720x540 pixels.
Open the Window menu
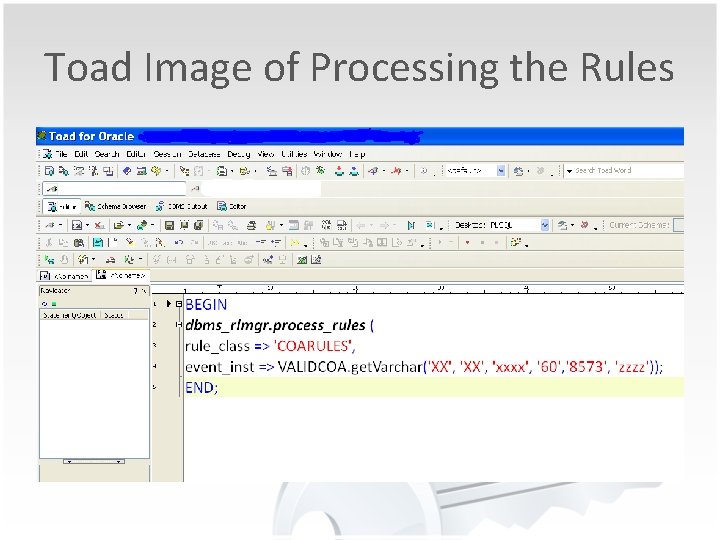(x=327, y=154)
